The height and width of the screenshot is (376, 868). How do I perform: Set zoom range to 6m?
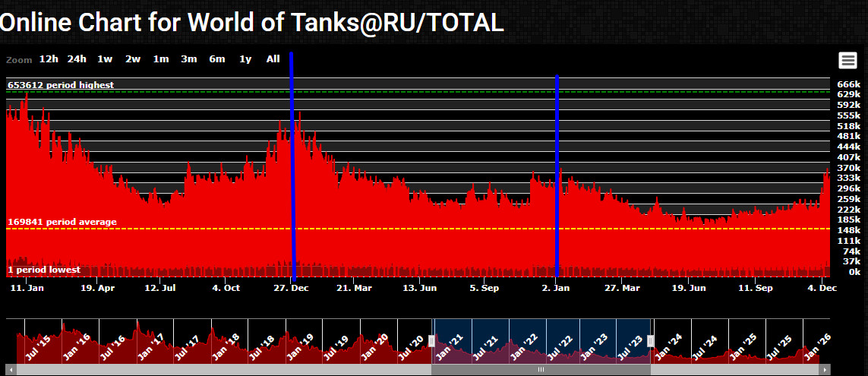pos(217,59)
